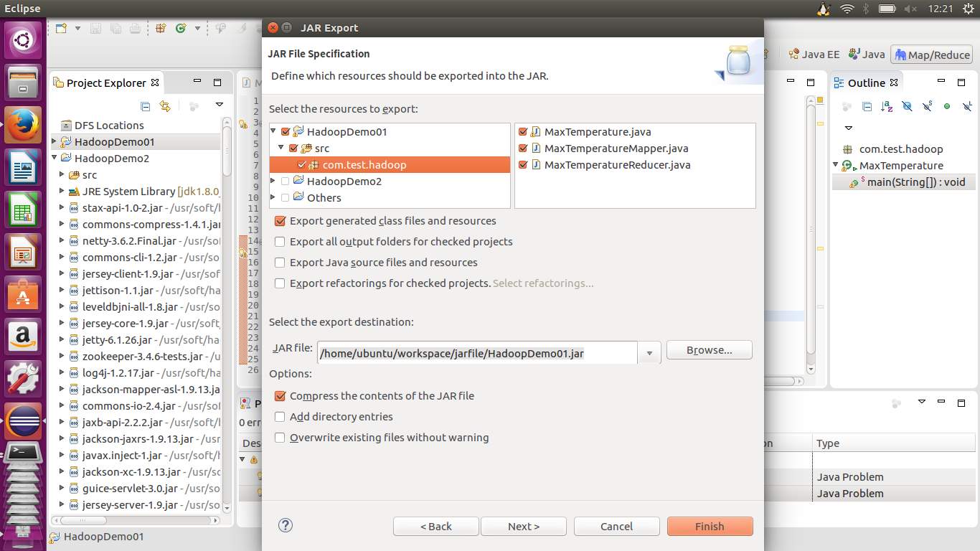Viewport: 980px width, 551px height.
Task: Click the Save All toolbar icon
Action: click(116, 28)
